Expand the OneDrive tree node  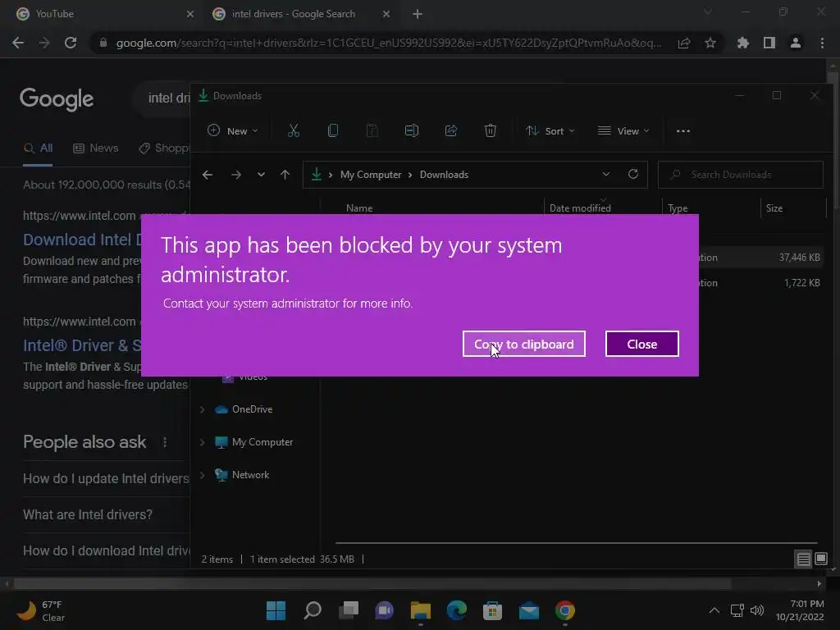[x=203, y=409]
